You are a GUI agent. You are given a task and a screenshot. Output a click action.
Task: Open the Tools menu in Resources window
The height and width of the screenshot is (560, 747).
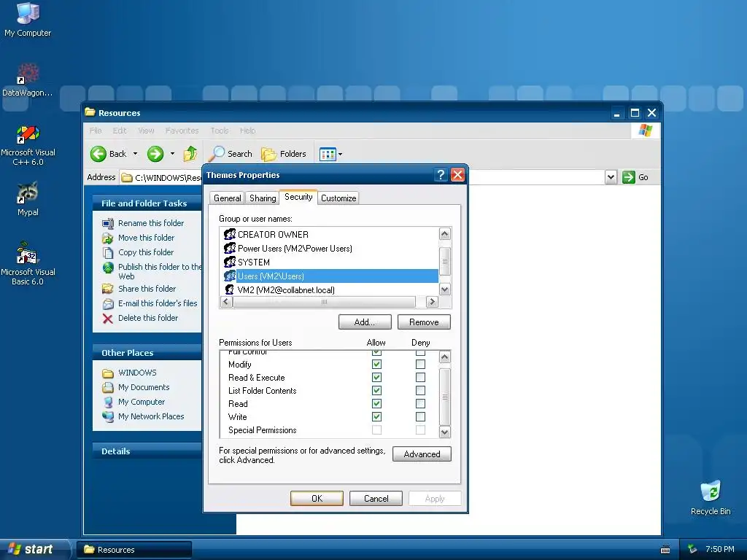click(220, 131)
